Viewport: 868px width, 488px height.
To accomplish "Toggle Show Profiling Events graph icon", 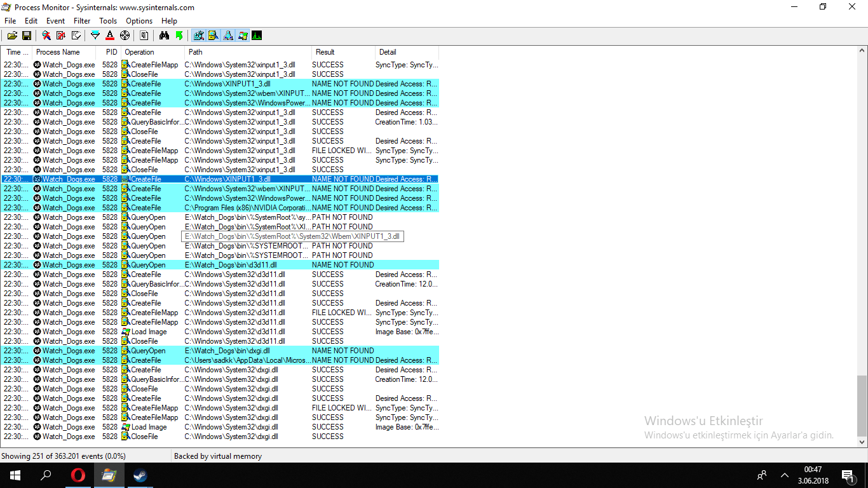I will pos(257,36).
